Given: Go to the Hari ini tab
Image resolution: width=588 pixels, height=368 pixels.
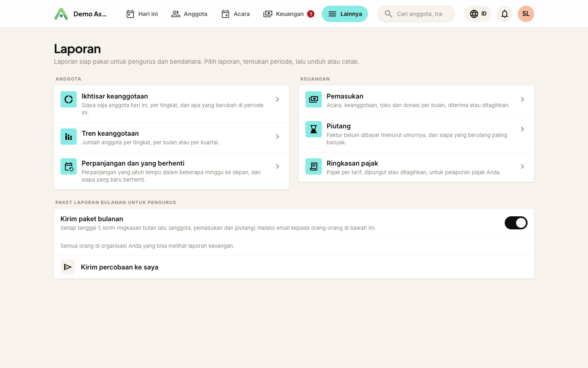Looking at the screenshot, I should click(x=142, y=14).
